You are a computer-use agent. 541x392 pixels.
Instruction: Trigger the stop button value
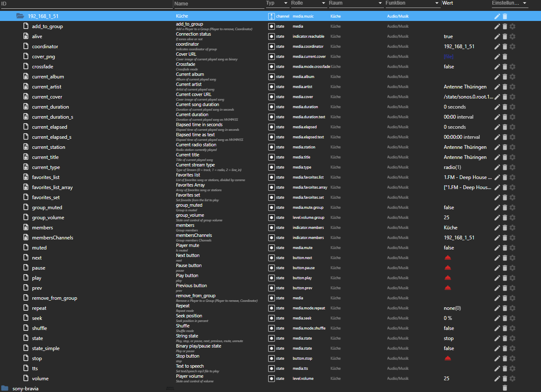(447, 358)
